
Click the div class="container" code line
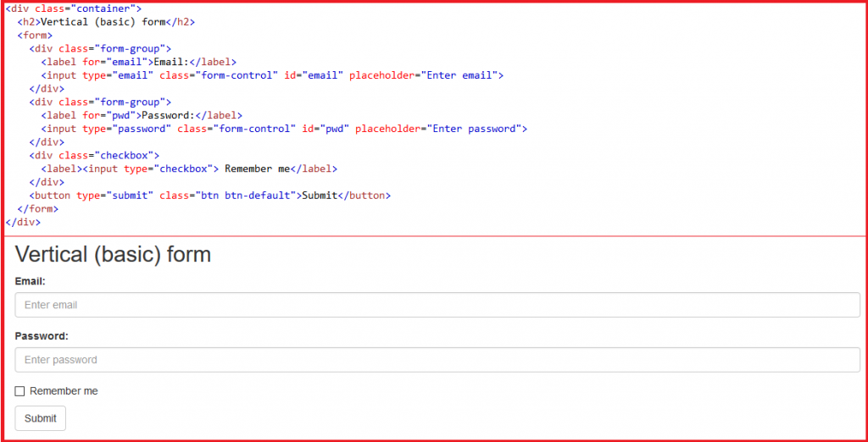tap(73, 8)
